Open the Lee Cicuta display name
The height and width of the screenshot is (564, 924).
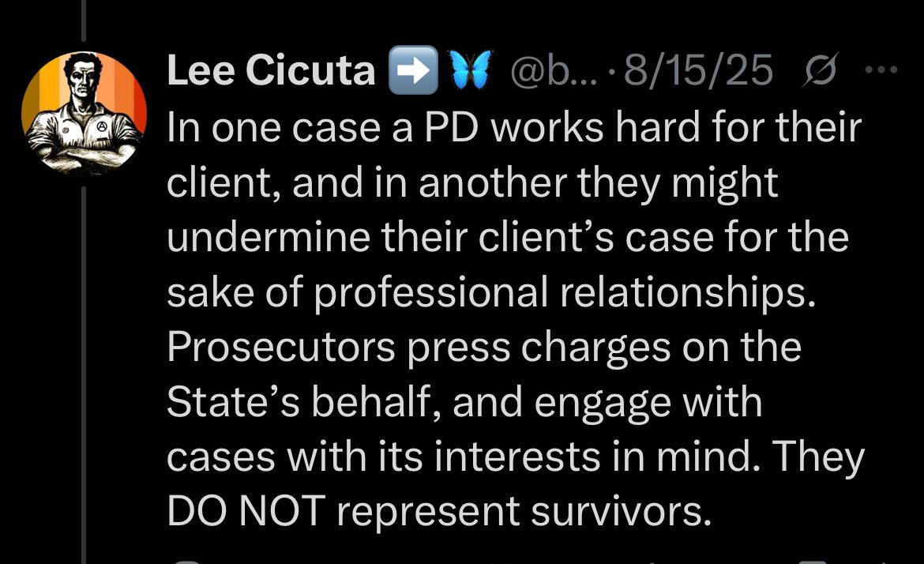coord(271,70)
